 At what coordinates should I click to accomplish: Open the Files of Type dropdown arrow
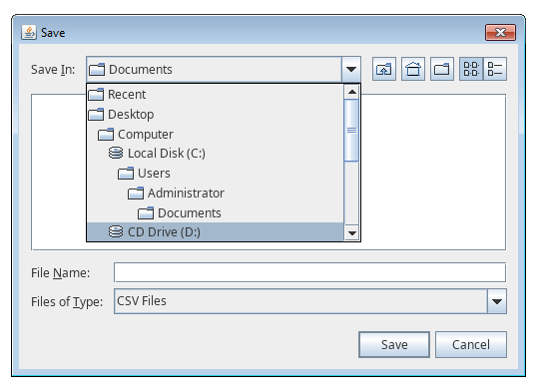(497, 301)
